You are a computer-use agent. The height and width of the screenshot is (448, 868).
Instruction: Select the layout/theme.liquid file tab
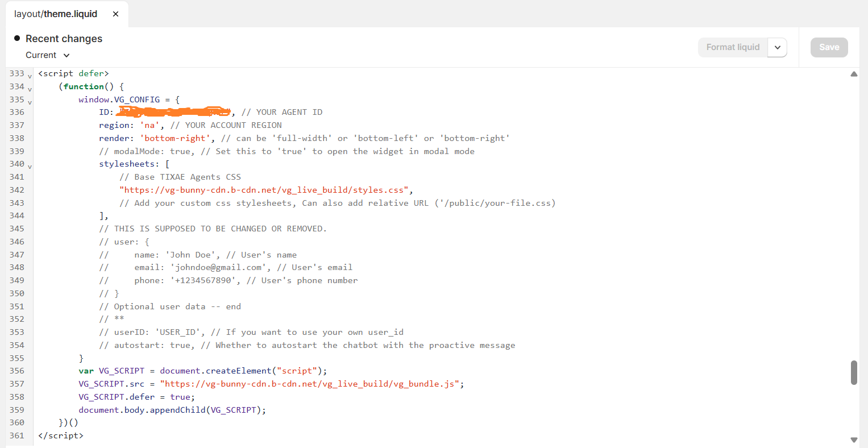[x=56, y=14]
